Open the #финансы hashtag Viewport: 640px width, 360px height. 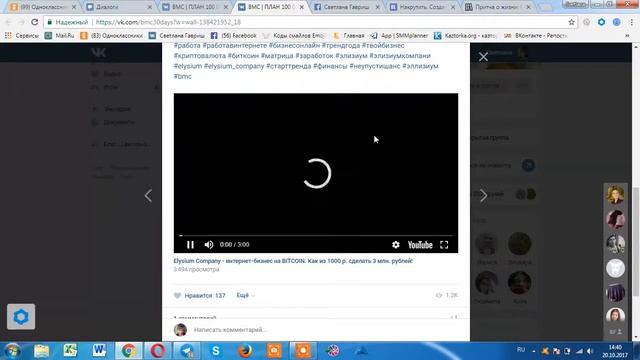[x=330, y=66]
